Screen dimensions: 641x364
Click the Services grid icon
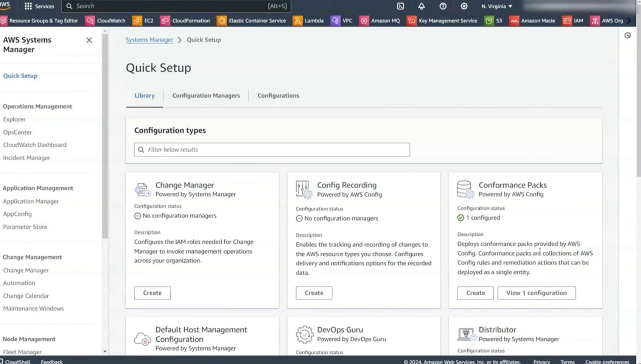click(28, 6)
